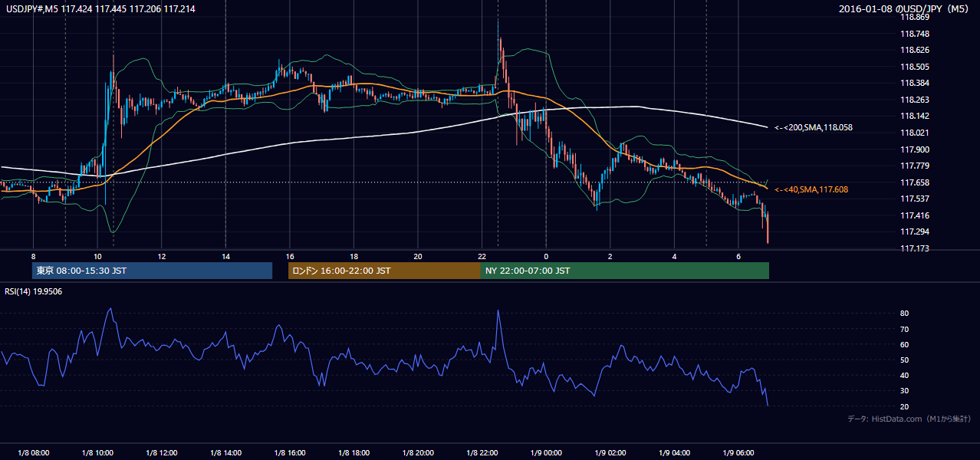
Task: Click the 117.537 price axis value
Action: pos(915,199)
